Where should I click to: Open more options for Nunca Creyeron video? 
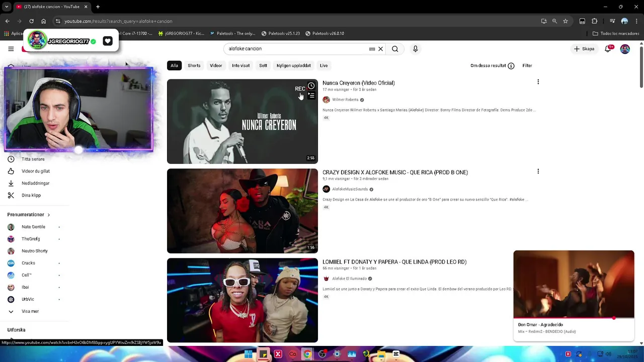[x=538, y=82]
